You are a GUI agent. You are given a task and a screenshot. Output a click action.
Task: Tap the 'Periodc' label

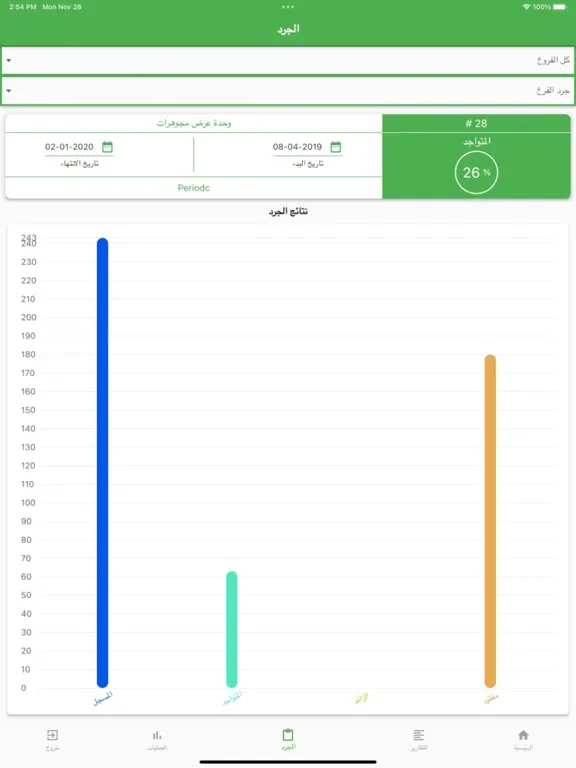193,188
